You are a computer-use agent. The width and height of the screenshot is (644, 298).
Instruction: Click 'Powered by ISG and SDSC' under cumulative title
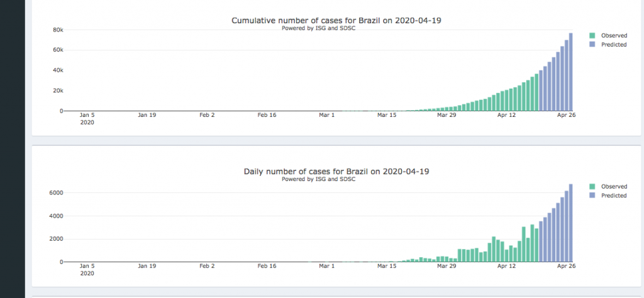coord(319,28)
